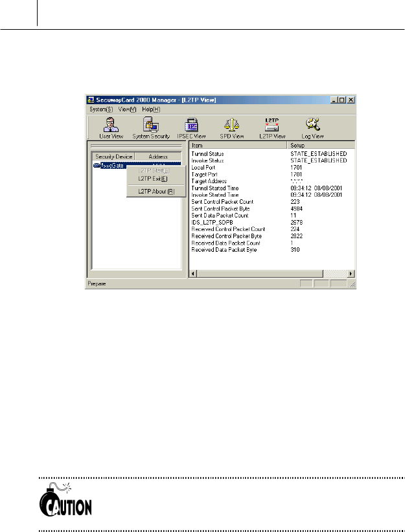Select the Invoke Status row
405x532 pixels.
(272, 161)
